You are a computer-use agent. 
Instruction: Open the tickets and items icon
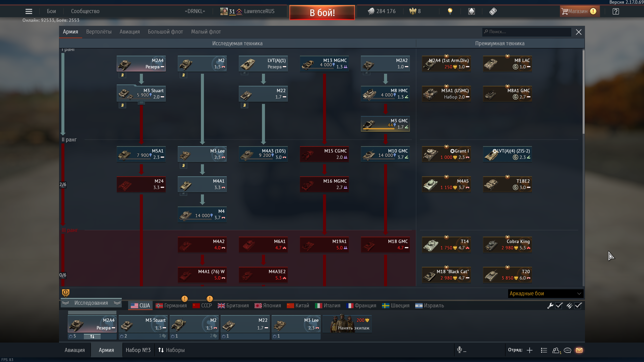click(493, 11)
